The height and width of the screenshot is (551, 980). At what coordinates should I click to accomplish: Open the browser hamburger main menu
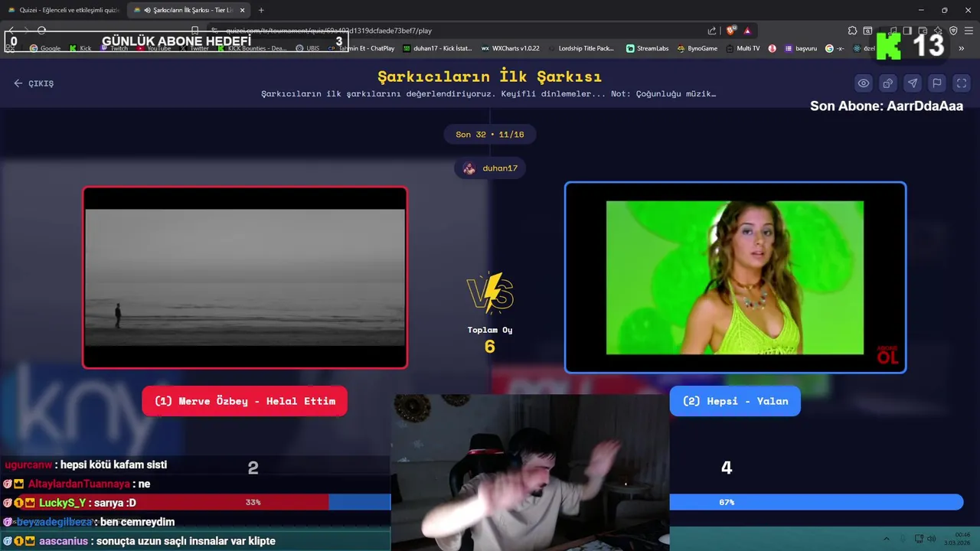coord(969,31)
